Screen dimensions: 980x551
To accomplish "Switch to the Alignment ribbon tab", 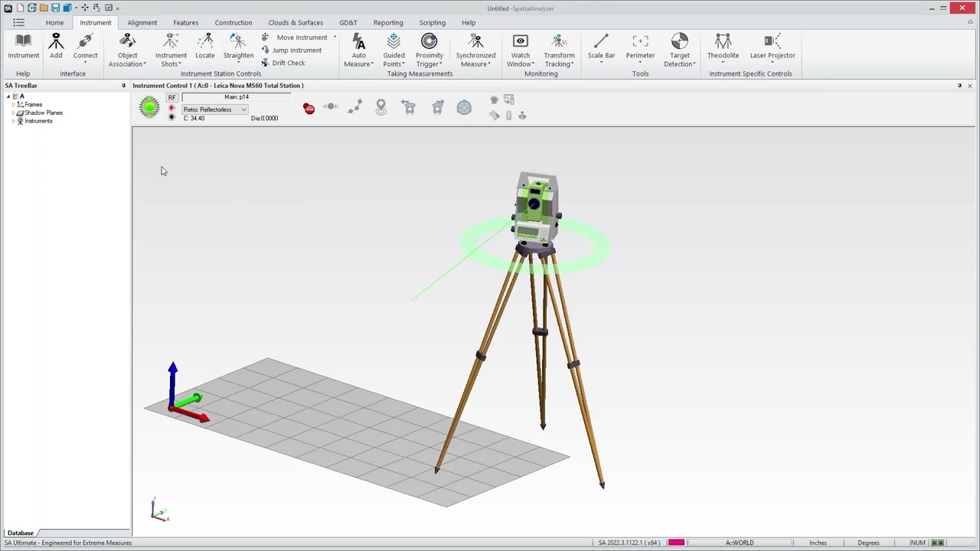I will [142, 22].
